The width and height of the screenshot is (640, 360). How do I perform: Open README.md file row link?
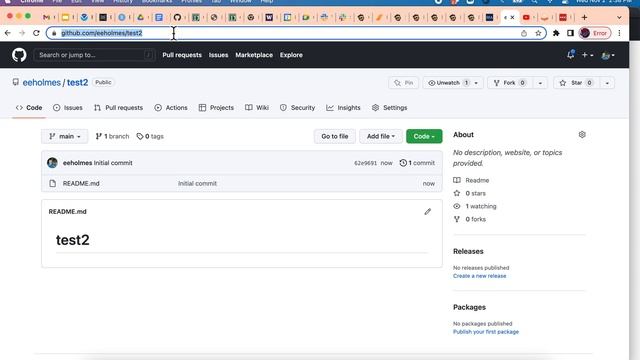[81, 183]
